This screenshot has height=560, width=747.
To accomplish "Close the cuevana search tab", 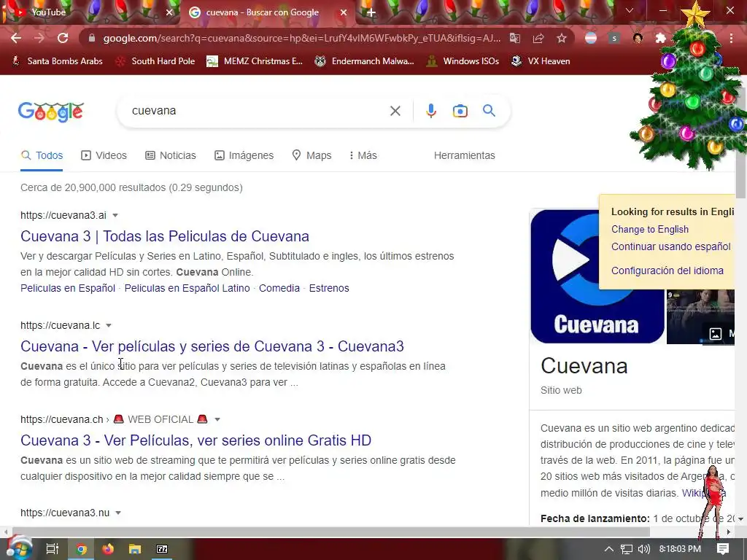I will coord(344,12).
